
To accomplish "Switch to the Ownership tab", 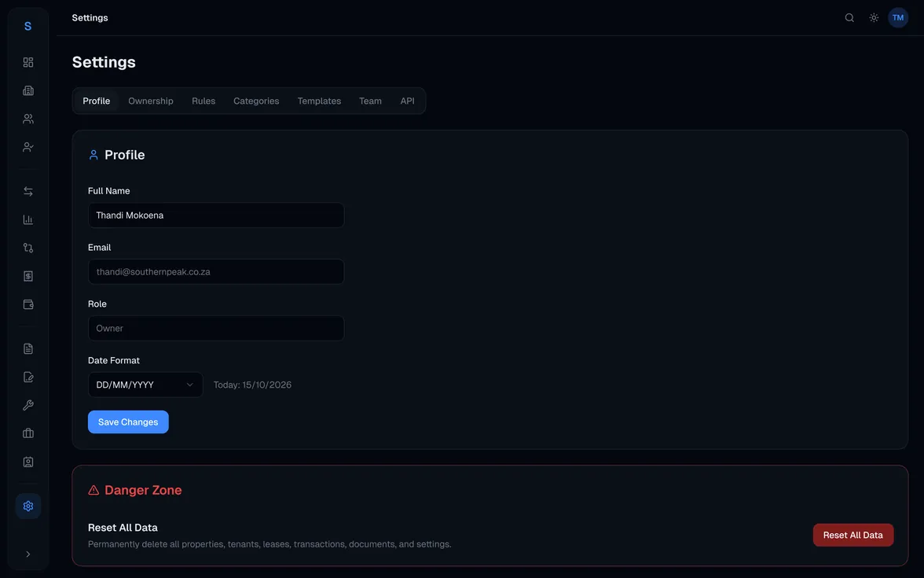I will (x=151, y=101).
